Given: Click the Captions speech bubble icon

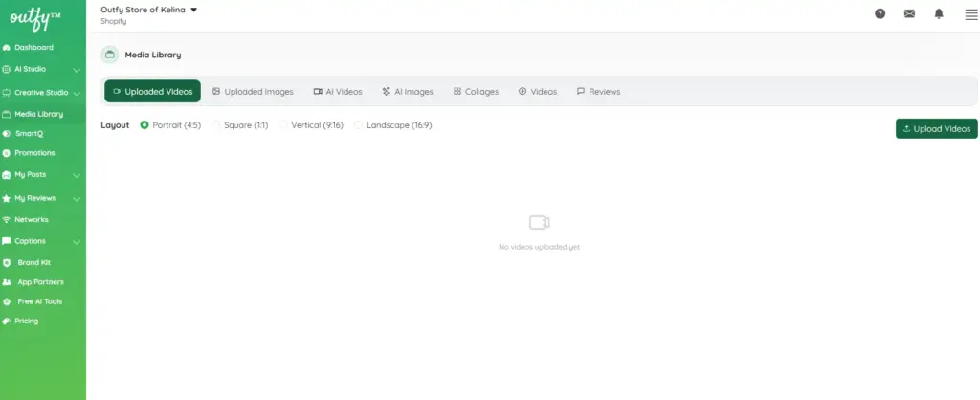Looking at the screenshot, I should pos(7,241).
